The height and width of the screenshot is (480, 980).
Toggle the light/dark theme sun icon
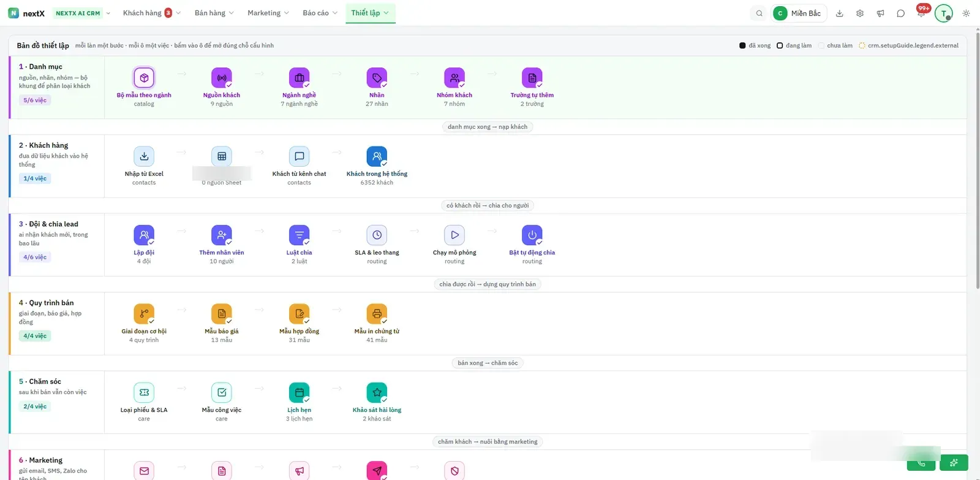pos(966,13)
